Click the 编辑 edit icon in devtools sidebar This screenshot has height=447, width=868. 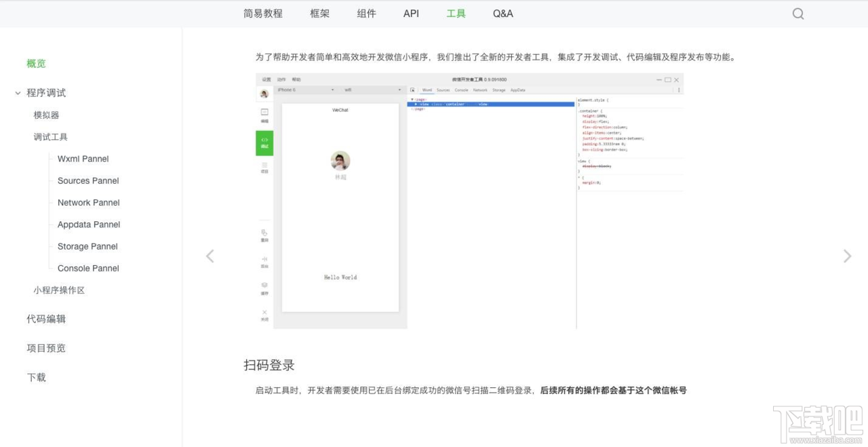point(264,114)
